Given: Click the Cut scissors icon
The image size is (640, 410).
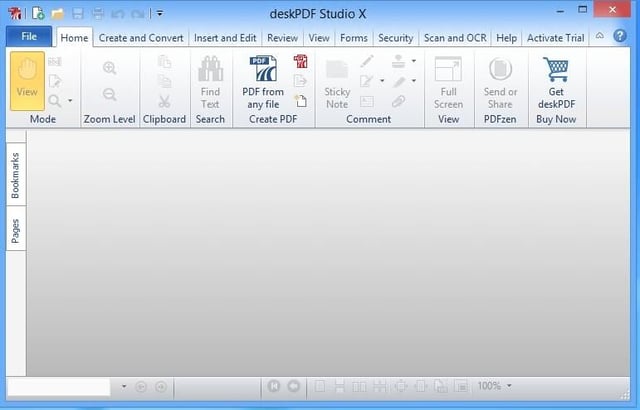Looking at the screenshot, I should tap(164, 101).
